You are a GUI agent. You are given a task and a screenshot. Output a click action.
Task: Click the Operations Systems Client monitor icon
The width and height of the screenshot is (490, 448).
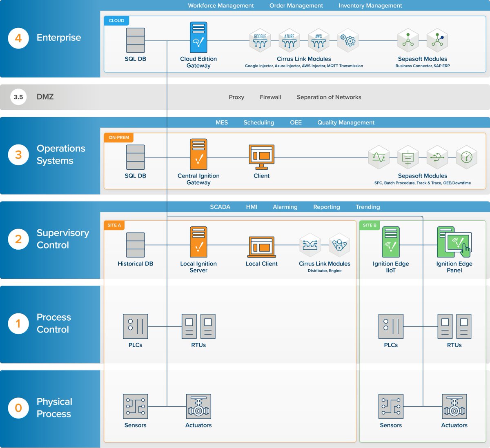(x=262, y=157)
